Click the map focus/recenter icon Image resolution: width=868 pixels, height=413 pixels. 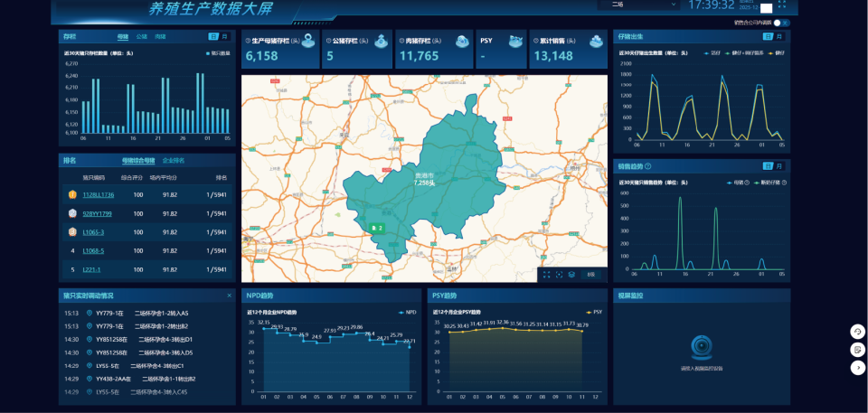(560, 274)
